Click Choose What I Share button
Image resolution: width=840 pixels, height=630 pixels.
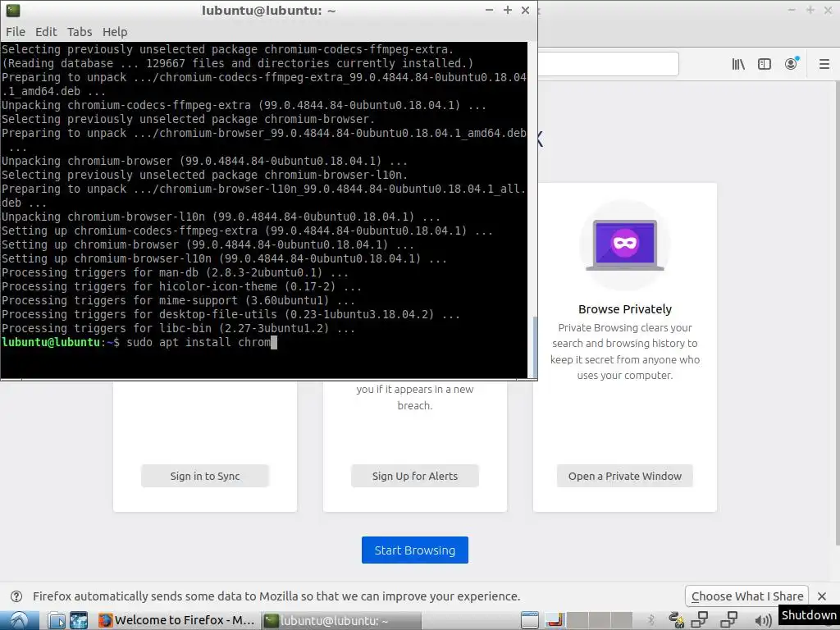(x=746, y=596)
